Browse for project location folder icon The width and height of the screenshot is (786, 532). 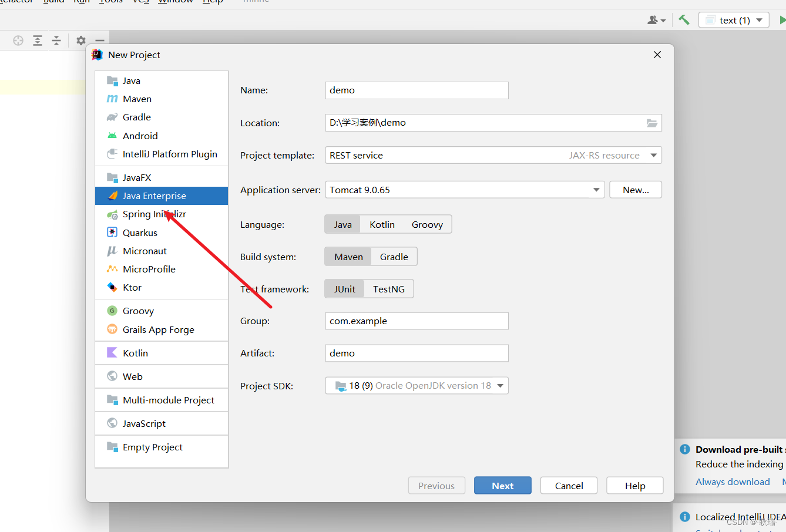[652, 123]
